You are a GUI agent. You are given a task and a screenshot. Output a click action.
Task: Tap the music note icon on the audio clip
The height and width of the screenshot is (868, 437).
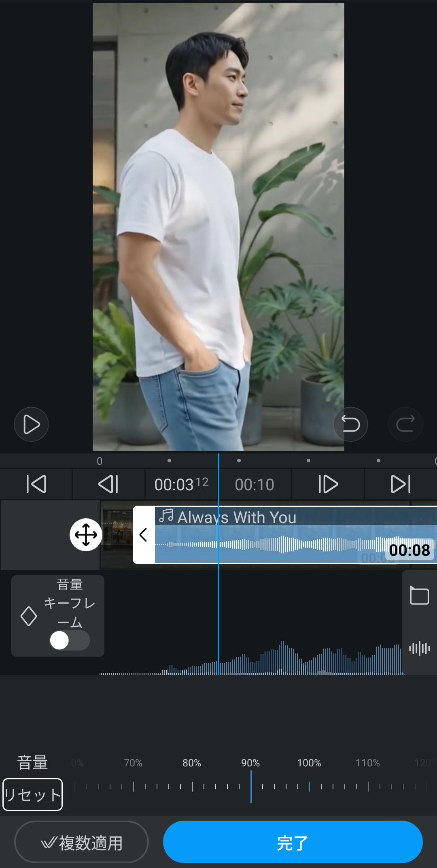(x=166, y=516)
